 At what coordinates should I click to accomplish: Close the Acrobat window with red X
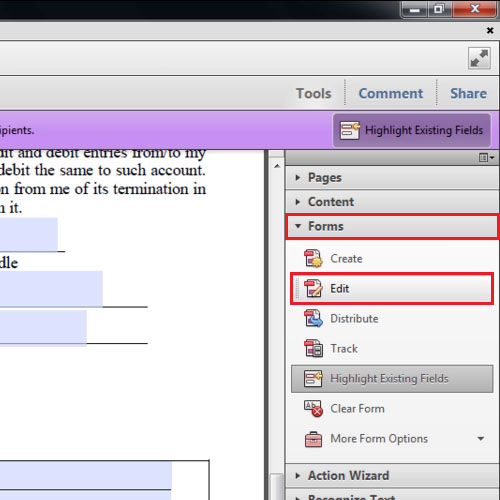click(475, 9)
